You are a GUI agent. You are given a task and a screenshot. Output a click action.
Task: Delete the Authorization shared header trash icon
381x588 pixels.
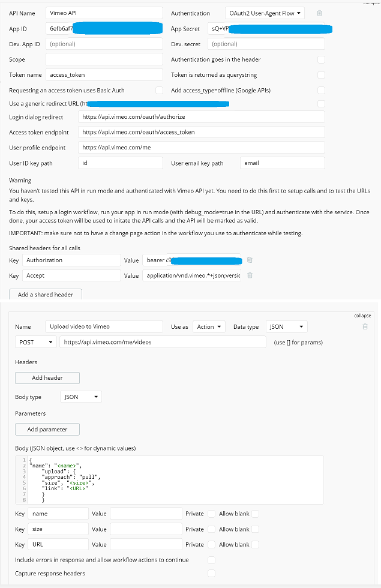[x=250, y=260]
